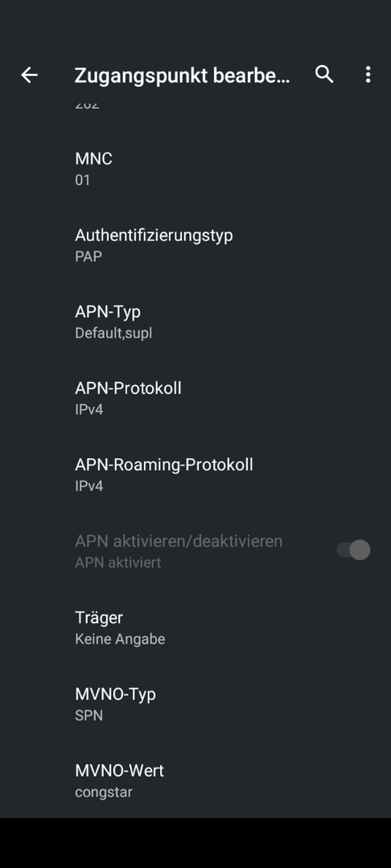Go back using the arrow icon
The image size is (391, 868).
point(29,75)
